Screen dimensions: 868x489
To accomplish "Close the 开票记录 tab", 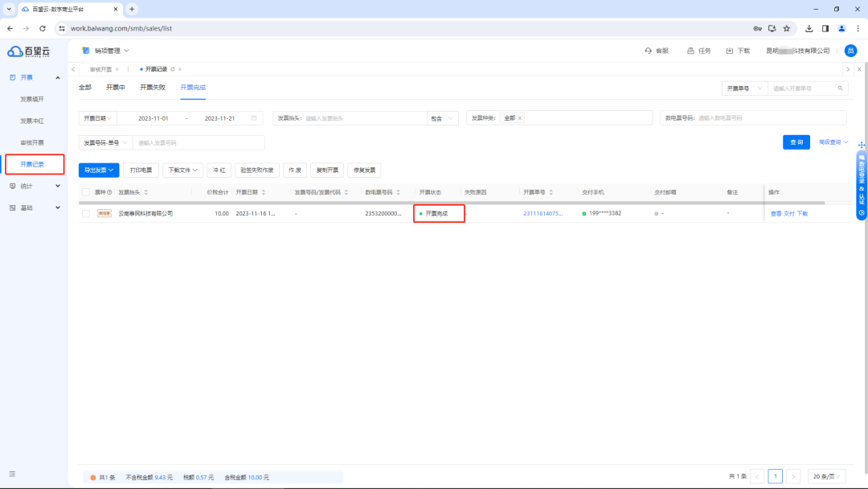I will point(180,69).
